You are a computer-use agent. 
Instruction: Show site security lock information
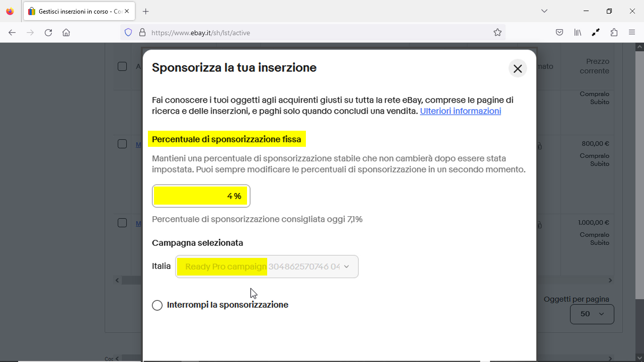[142, 33]
